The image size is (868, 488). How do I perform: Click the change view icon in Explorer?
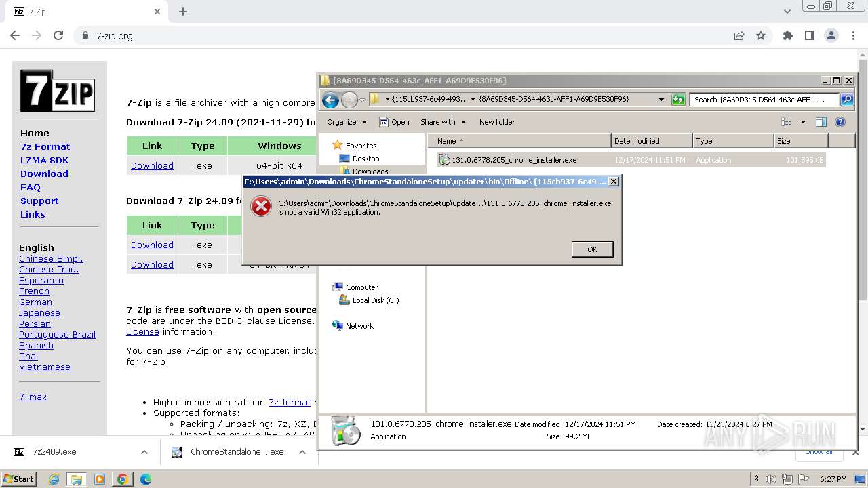pos(787,122)
